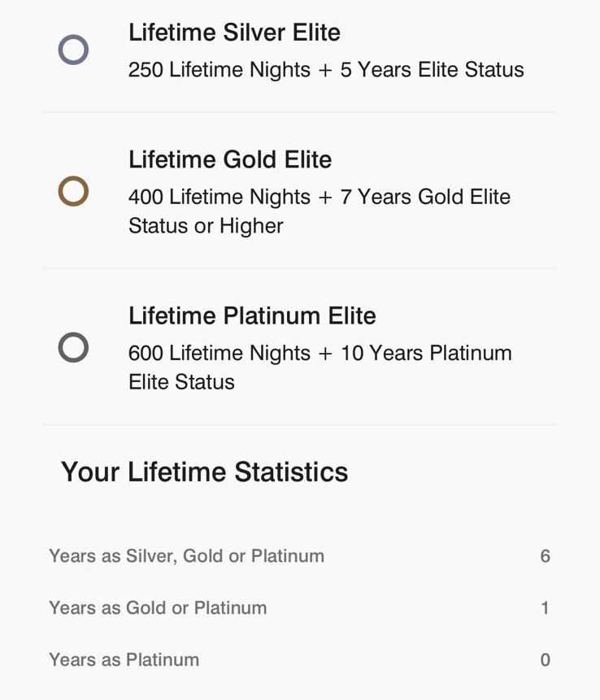Click Years as Gold or Platinum label
The height and width of the screenshot is (700, 600).
click(158, 607)
